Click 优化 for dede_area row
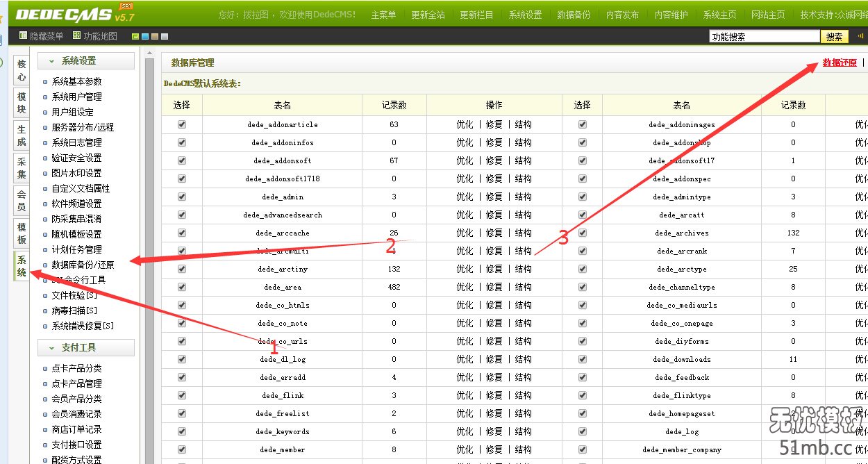868x464 pixels. (465, 287)
